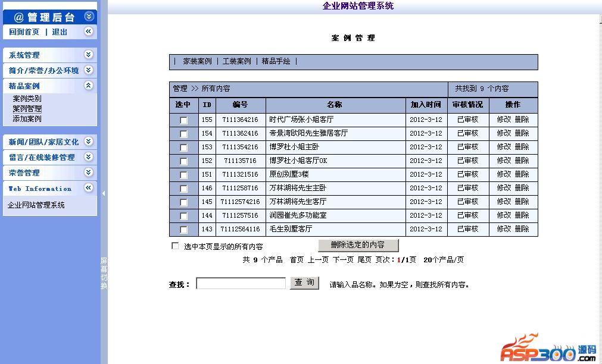Open 案例管理 in sidebar
This screenshot has height=364, width=602.
(27, 109)
